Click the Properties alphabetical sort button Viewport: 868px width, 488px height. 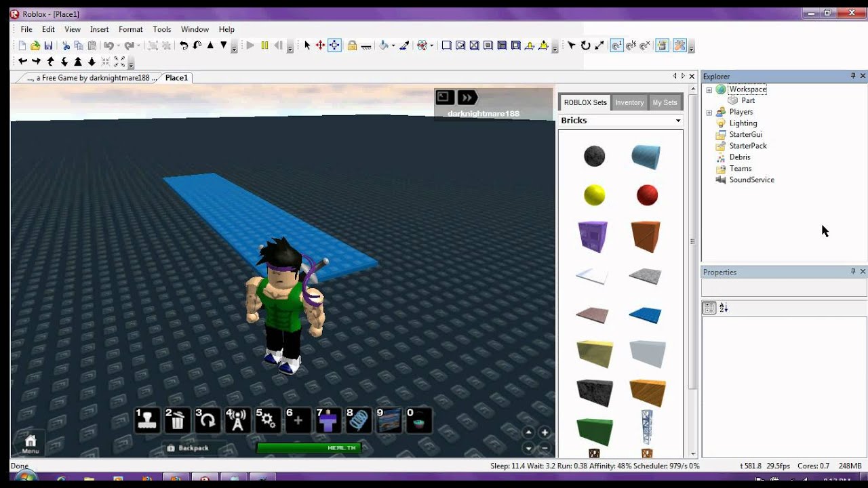(724, 308)
